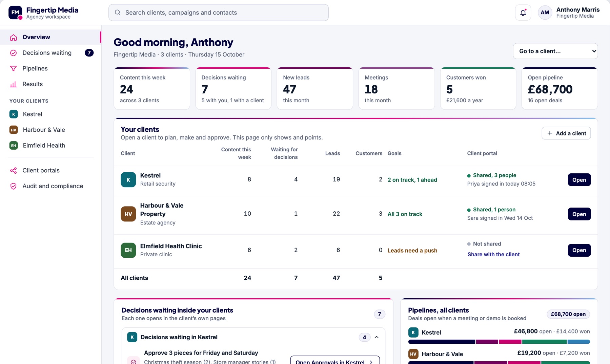Click the Elmfield Health EH sidebar icon
The image size is (610, 364).
(x=14, y=146)
